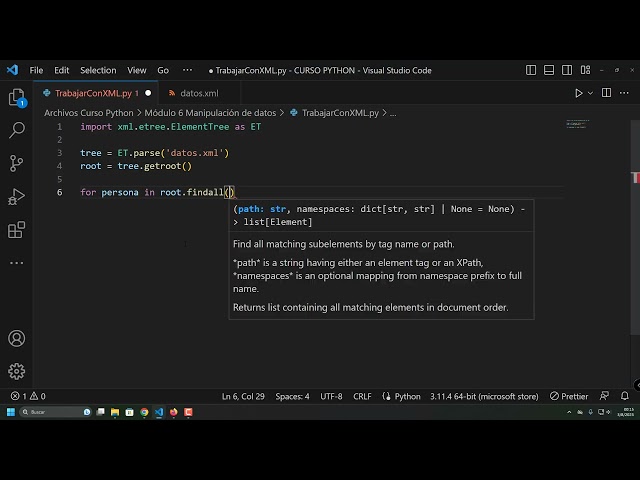Split the editor to the right
Viewport: 640px width, 480px height.
tap(607, 93)
